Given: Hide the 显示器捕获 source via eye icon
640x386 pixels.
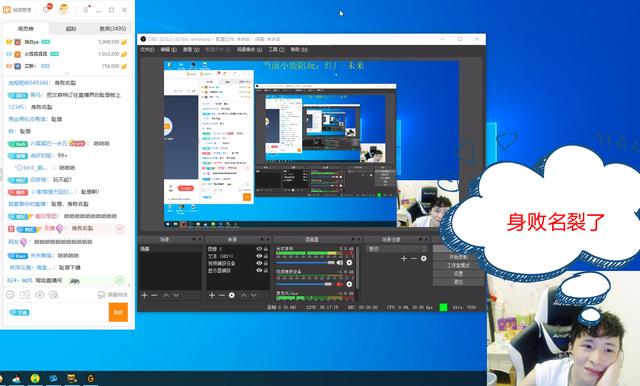Looking at the screenshot, I should (x=259, y=270).
